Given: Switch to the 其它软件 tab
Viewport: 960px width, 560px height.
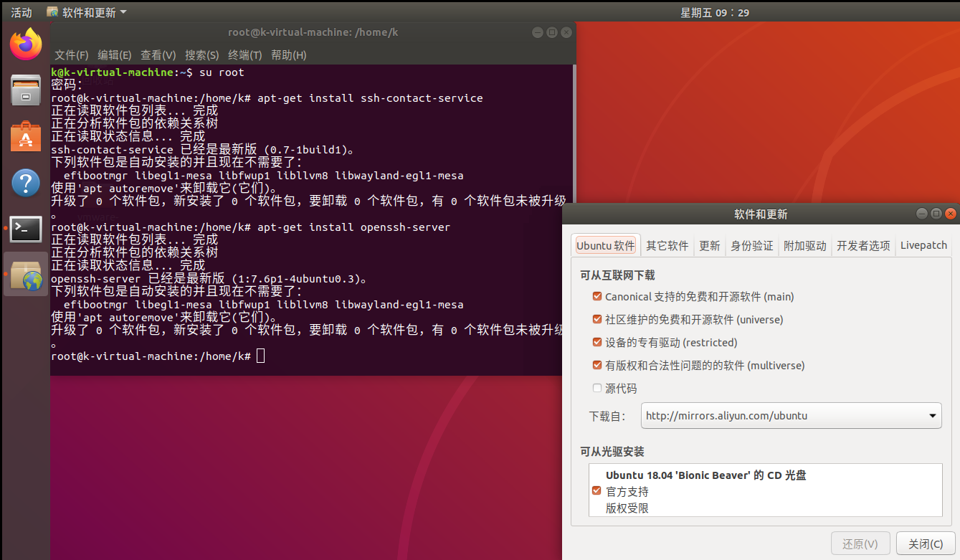Looking at the screenshot, I should 667,245.
